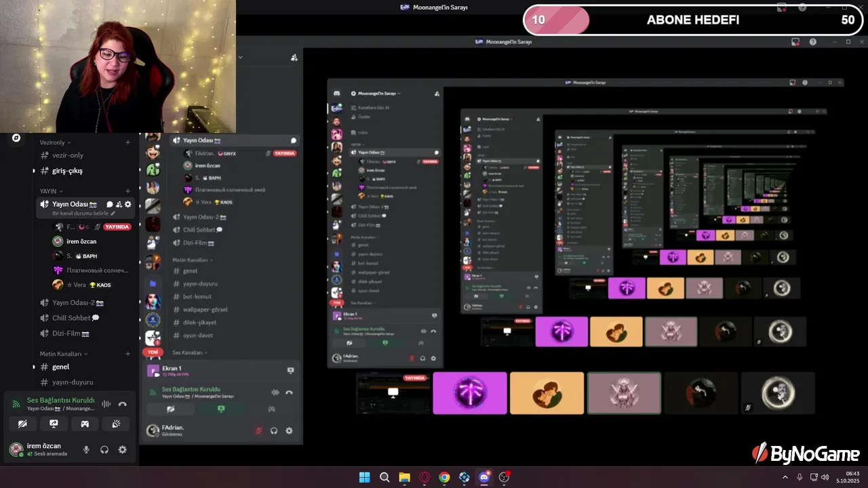Image resolution: width=868 pixels, height=488 pixels.
Task: Select largest orange avatar participant tile
Action: pos(547,392)
